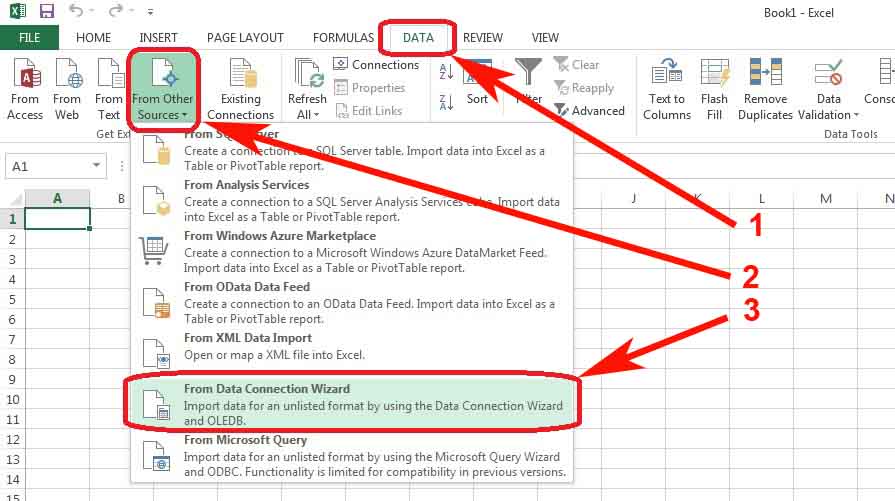895x501 pixels.
Task: Switch to the REVIEW tab
Action: 482,38
